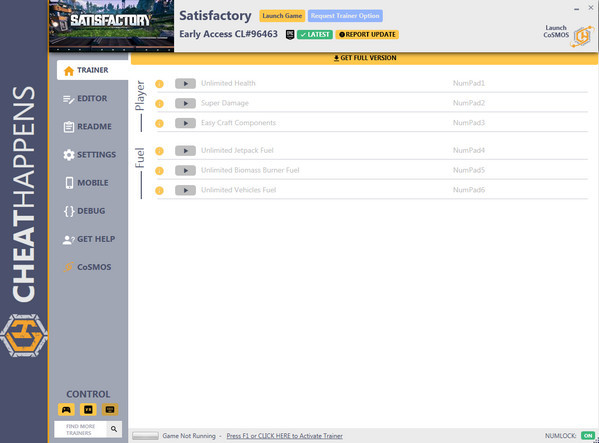Click the gamepad control icon
This screenshot has height=443, width=599.
coord(66,409)
